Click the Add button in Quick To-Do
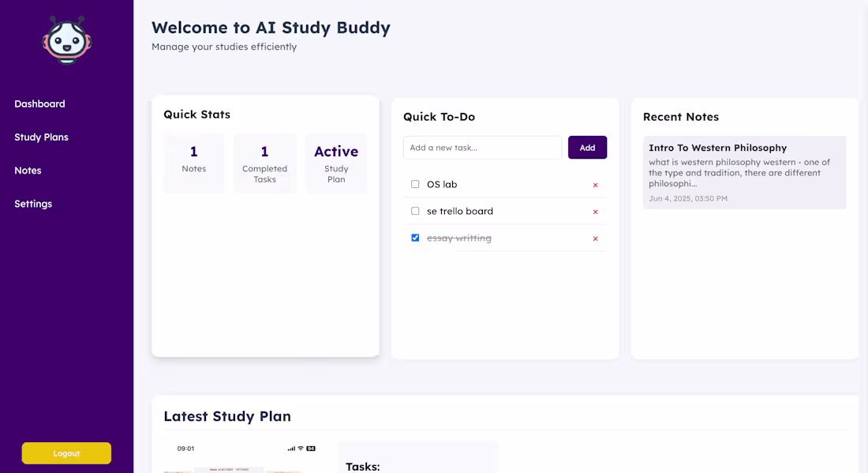 587,147
